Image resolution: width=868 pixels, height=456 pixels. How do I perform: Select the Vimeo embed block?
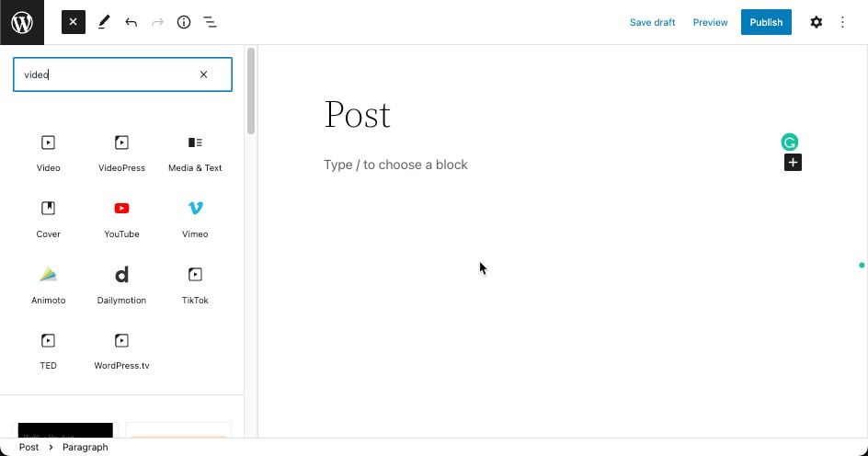pyautogui.click(x=195, y=218)
